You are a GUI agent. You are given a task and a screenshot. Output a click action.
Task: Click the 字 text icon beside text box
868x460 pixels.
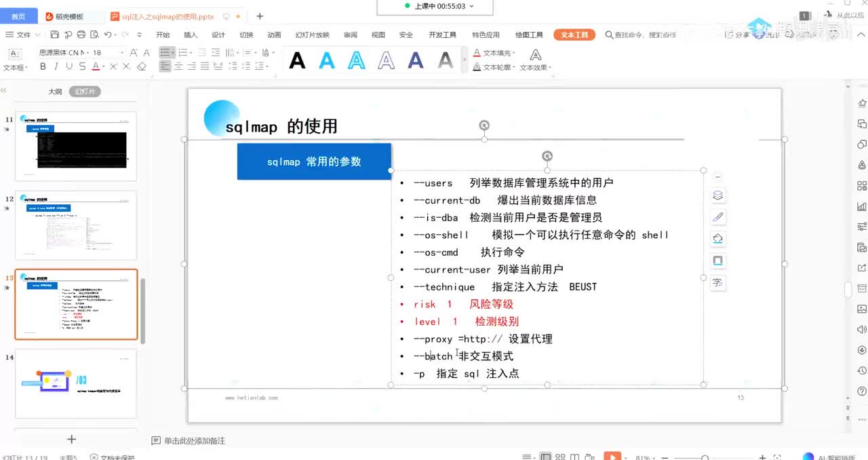(x=718, y=282)
